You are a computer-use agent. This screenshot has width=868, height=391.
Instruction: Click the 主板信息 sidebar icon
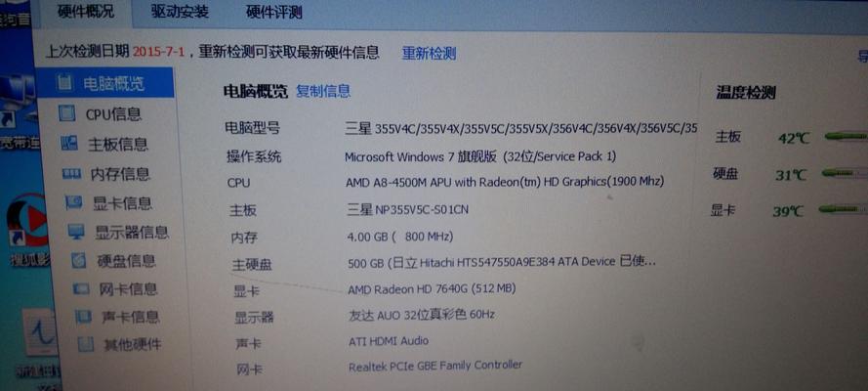click(69, 144)
